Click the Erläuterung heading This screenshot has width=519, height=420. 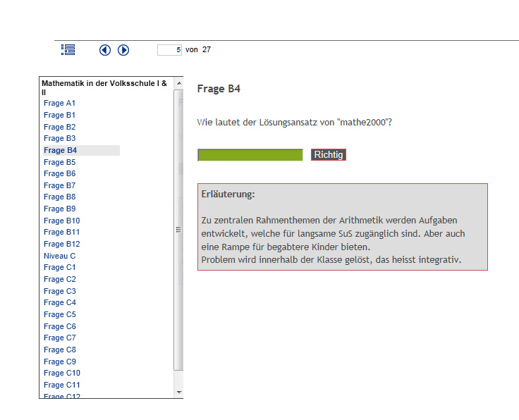coord(228,194)
